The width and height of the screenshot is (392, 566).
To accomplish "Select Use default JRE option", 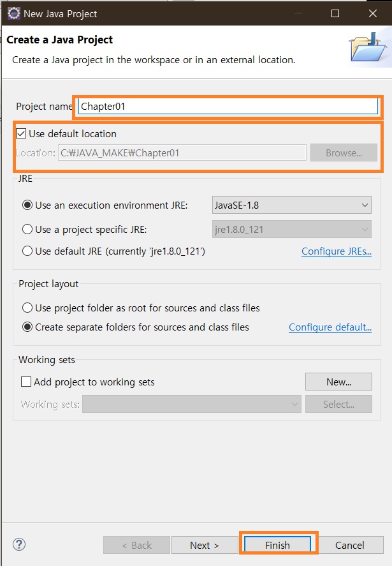I will tap(27, 251).
